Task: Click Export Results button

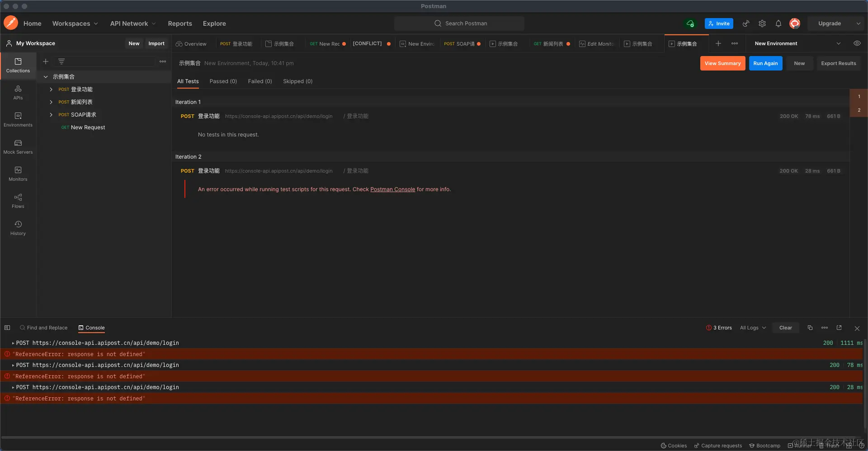Action: 839,63
